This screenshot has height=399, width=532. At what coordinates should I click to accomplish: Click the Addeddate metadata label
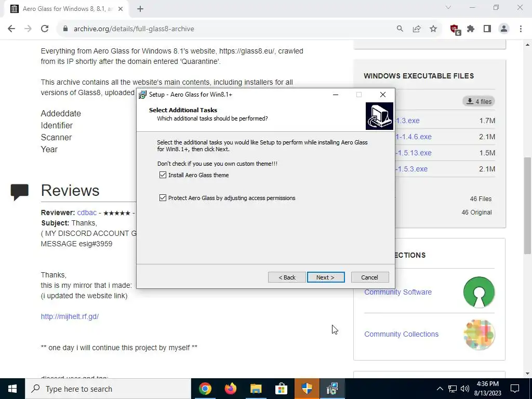click(61, 113)
